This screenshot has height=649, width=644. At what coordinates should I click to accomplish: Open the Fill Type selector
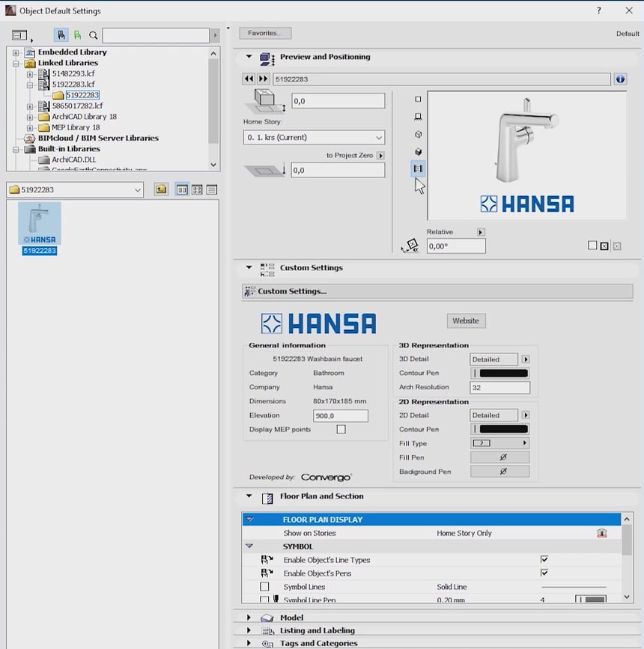500,443
